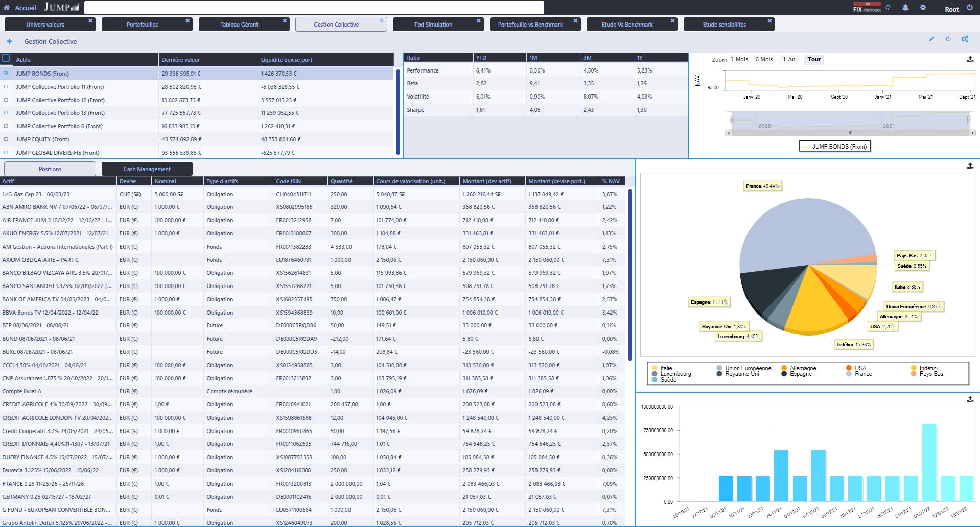Set chart zoom to 6 Mois
Image resolution: width=980 pixels, height=527 pixels.
[764, 59]
